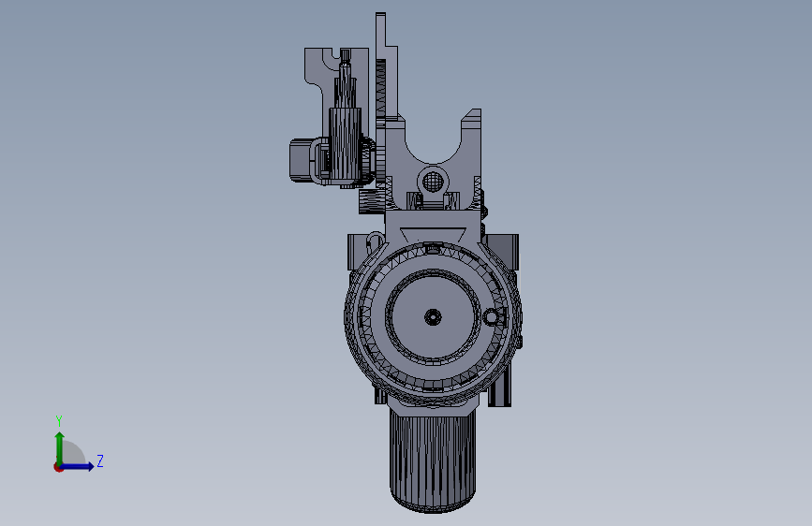Select the meshed round pin below the U-shaped yoke
The width and height of the screenshot is (812, 526).
[433, 182]
